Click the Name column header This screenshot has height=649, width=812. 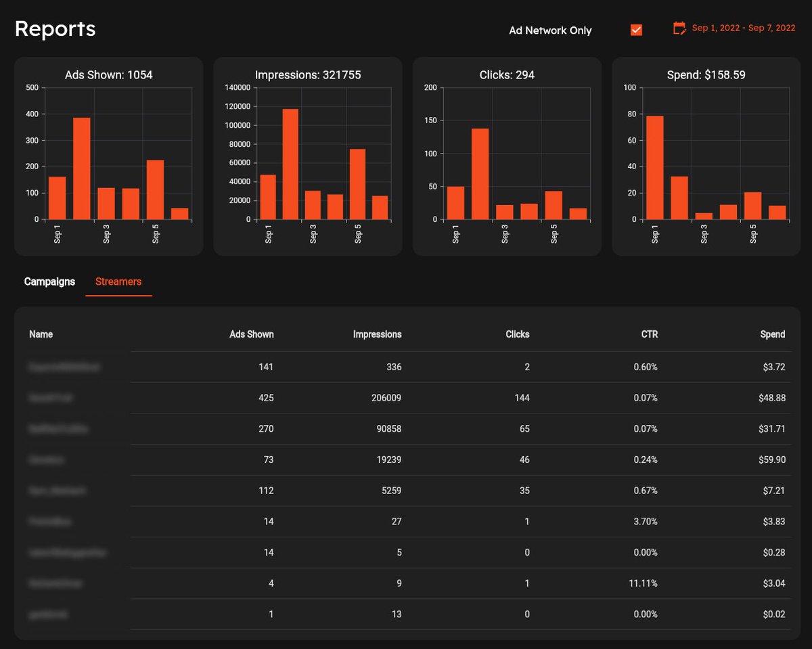(41, 334)
